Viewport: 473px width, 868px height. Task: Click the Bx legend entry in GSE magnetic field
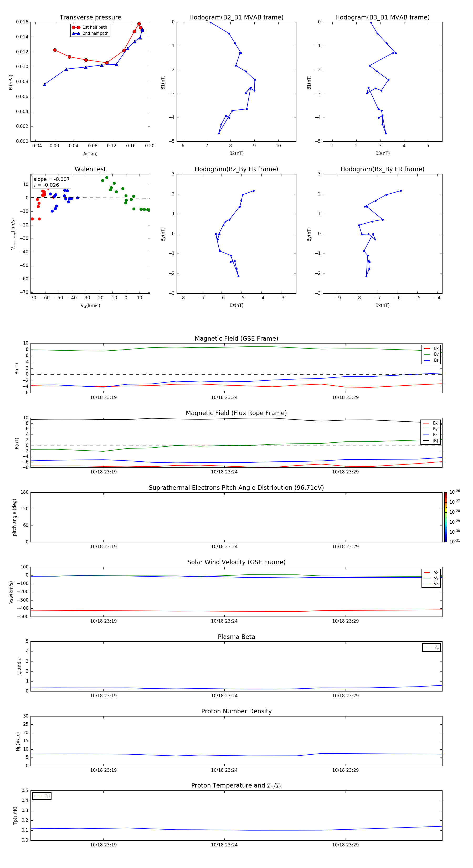pos(431,349)
